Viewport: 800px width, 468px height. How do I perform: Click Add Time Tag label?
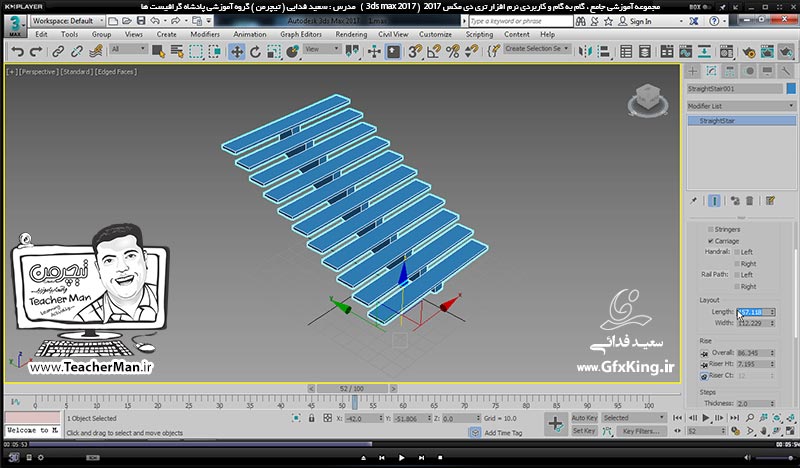pos(503,433)
